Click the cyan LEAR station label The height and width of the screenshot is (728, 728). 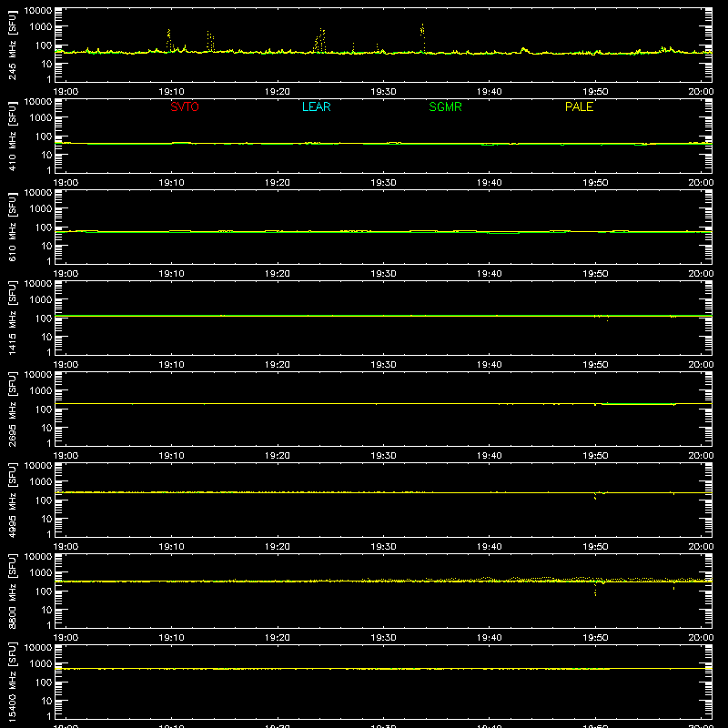(x=316, y=106)
